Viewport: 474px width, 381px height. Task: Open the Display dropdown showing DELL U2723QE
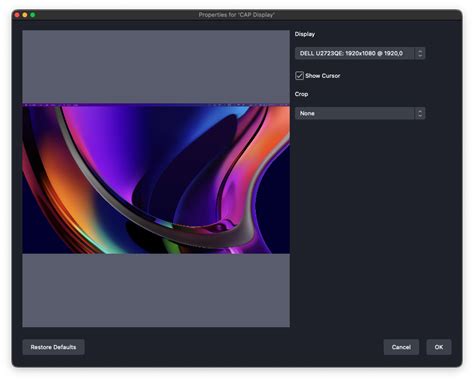pos(360,53)
